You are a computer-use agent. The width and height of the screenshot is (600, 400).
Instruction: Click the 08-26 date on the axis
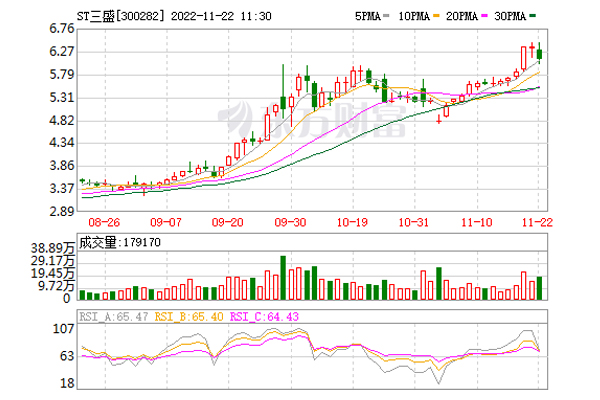[105, 222]
